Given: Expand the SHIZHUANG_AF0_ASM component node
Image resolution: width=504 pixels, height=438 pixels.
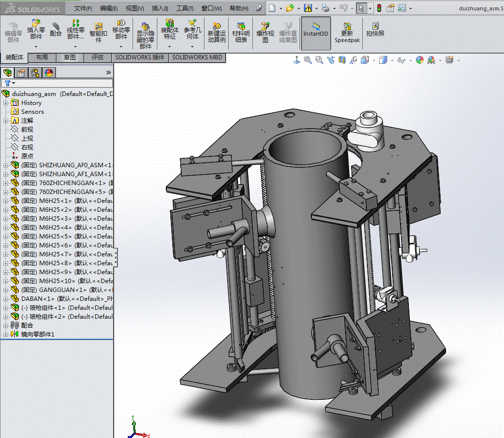Looking at the screenshot, I should click(x=6, y=165).
